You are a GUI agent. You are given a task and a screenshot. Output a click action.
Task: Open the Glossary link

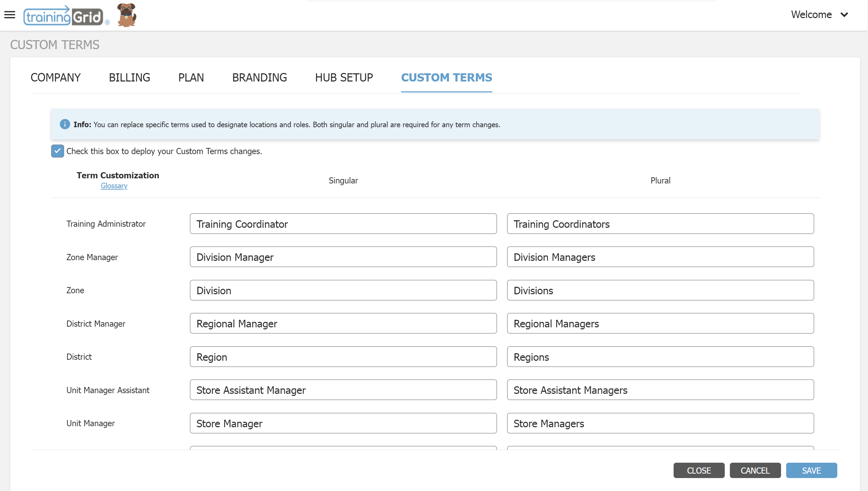114,186
